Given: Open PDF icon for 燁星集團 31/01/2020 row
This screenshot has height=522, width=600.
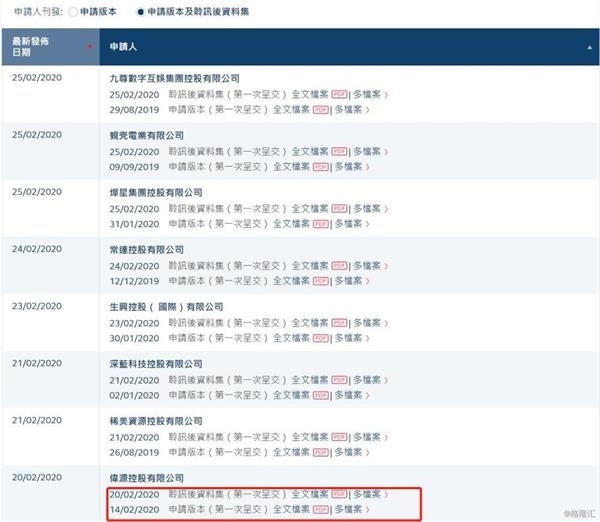Looking at the screenshot, I should click(321, 224).
